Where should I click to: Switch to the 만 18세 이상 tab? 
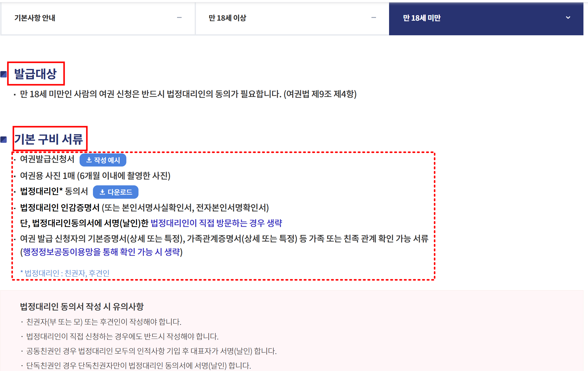(x=227, y=18)
